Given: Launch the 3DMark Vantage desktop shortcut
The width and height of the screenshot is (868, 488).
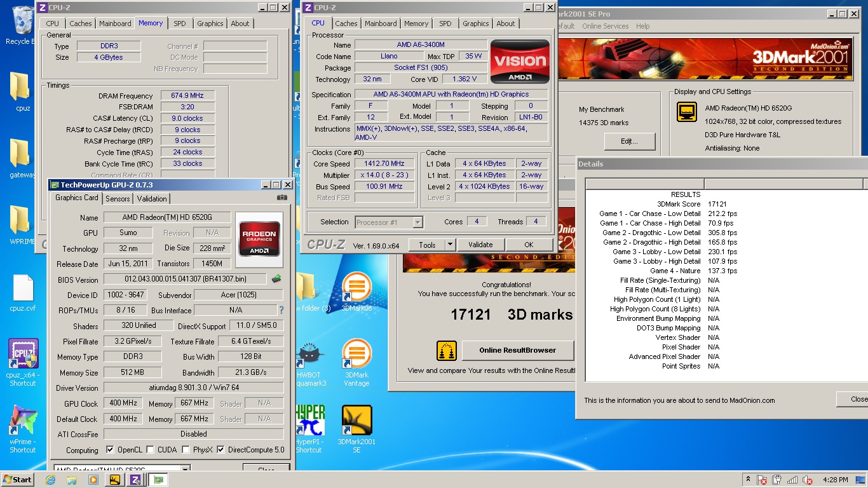Looking at the screenshot, I should click(x=356, y=362).
